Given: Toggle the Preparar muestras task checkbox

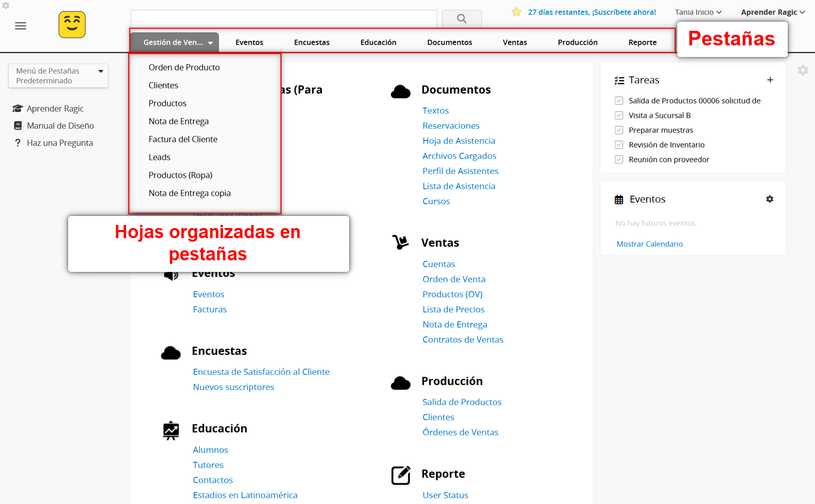Looking at the screenshot, I should point(619,130).
